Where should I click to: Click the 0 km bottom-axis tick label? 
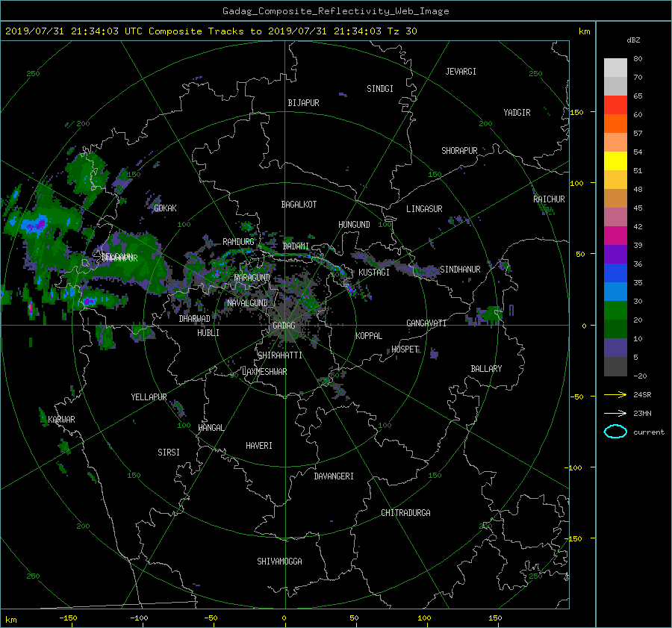(x=284, y=618)
